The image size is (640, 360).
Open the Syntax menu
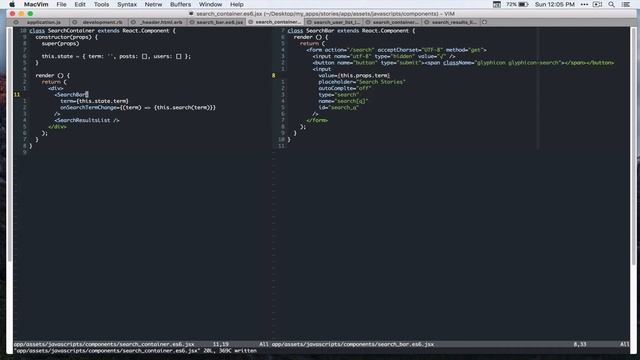tap(127, 4)
